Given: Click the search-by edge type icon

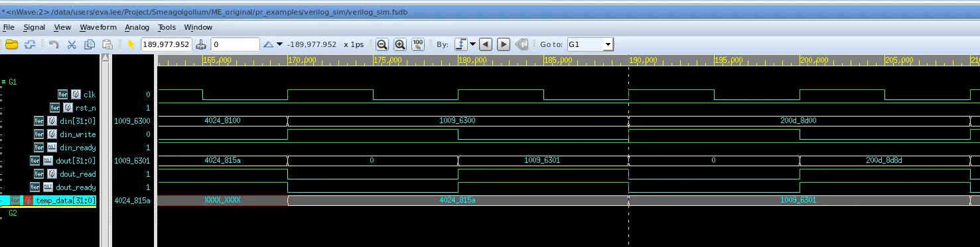Looking at the screenshot, I should pyautogui.click(x=460, y=44).
